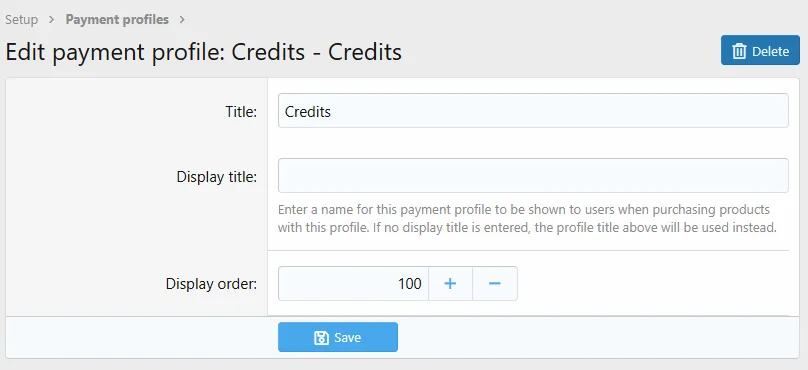Go to the Setup breadcrumb link
808x370 pixels.
pyautogui.click(x=22, y=20)
